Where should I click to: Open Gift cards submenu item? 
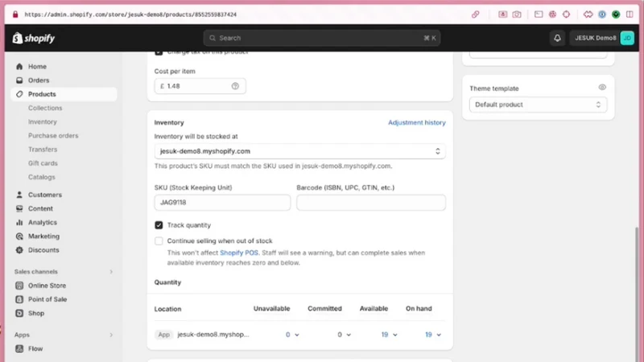coord(43,163)
